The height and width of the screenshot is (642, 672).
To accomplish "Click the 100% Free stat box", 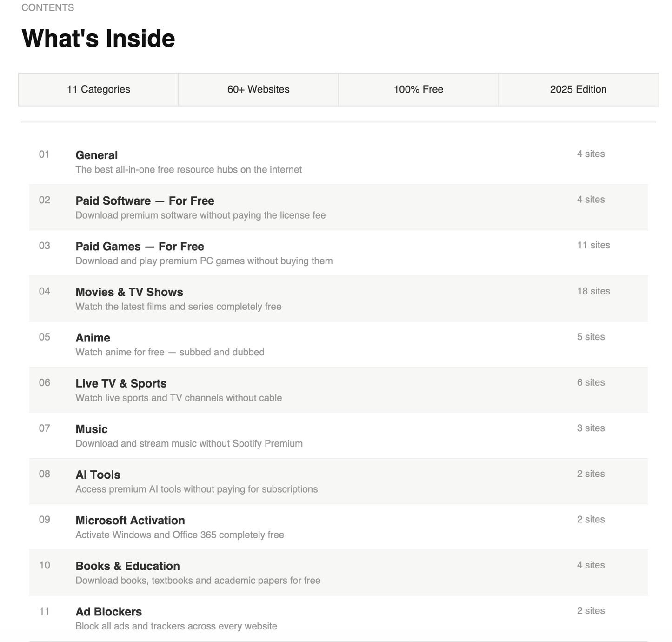I will pyautogui.click(x=419, y=89).
